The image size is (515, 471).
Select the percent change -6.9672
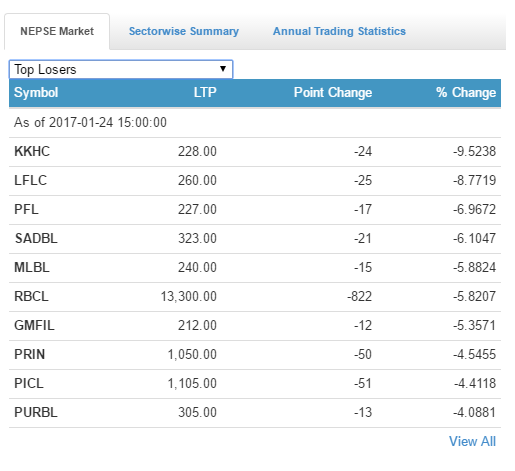(x=474, y=209)
